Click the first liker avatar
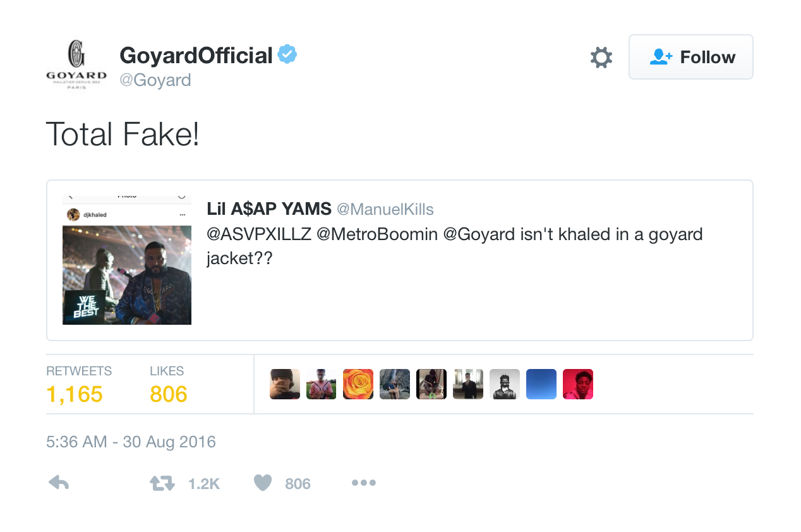This screenshot has height=532, width=801. 285,384
